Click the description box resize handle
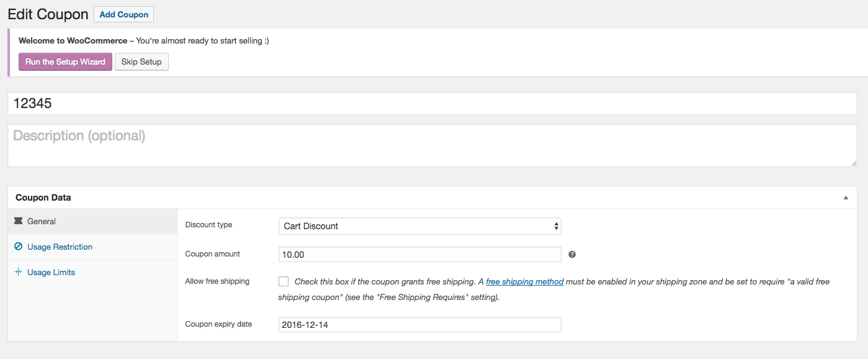The height and width of the screenshot is (359, 868). [853, 163]
